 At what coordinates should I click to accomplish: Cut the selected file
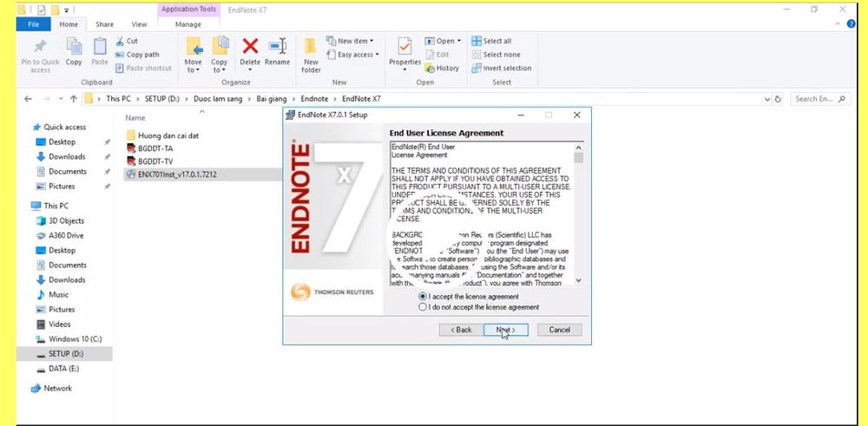pyautogui.click(x=127, y=41)
